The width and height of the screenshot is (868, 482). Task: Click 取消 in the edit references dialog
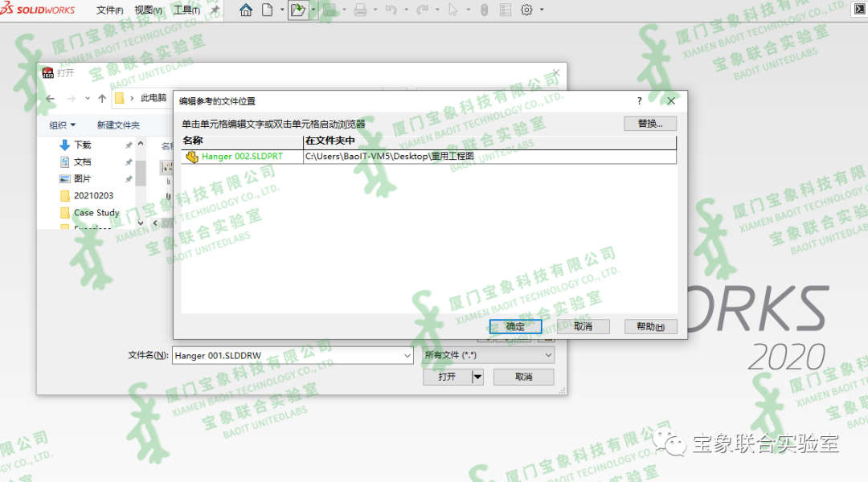click(x=583, y=326)
